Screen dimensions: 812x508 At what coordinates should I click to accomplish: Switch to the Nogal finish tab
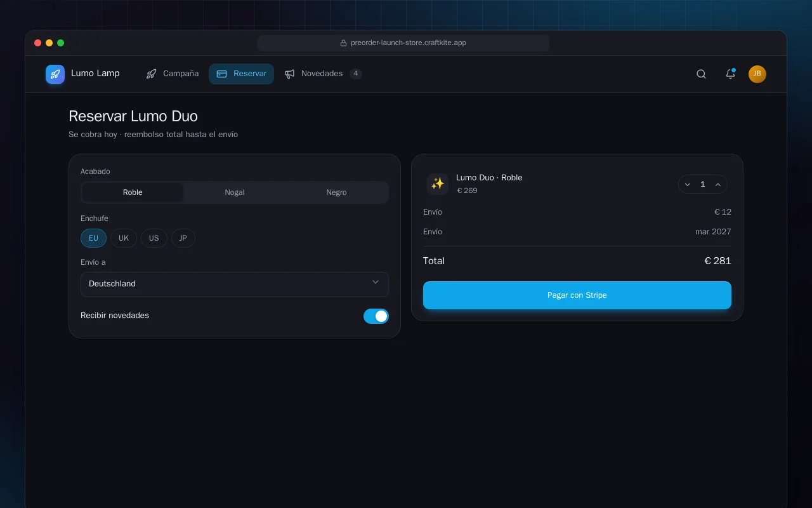[235, 192]
